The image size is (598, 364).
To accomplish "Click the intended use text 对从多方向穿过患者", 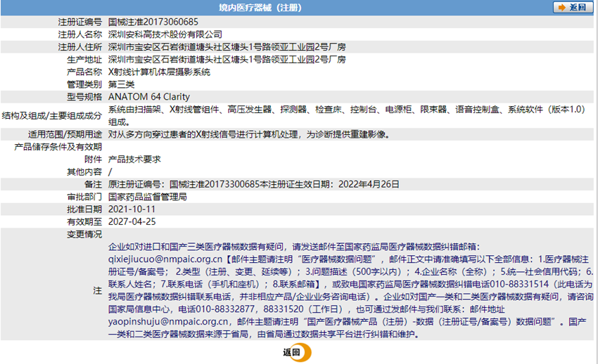I will tap(248, 134).
